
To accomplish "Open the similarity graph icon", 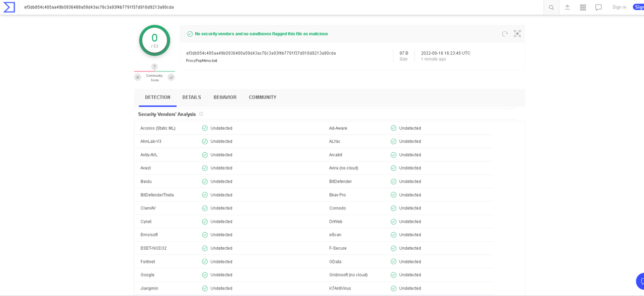I will pyautogui.click(x=517, y=34).
